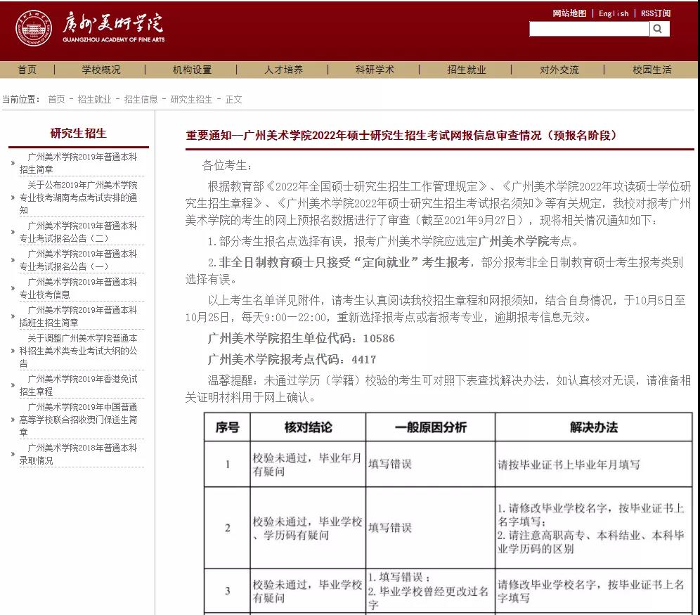Open 2019年普通本科插班生招生简章 link
700x615 pixels.
(79, 316)
